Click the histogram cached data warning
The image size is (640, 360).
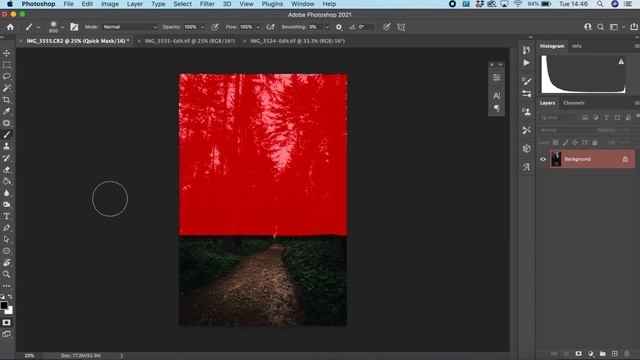tap(621, 62)
